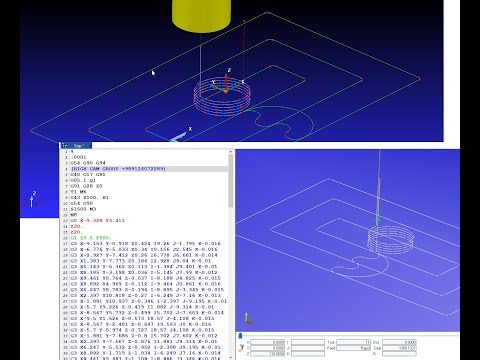Screen dimensions: 480x360
Task: Click code line 'S1500 M3'
Action: coord(83,209)
